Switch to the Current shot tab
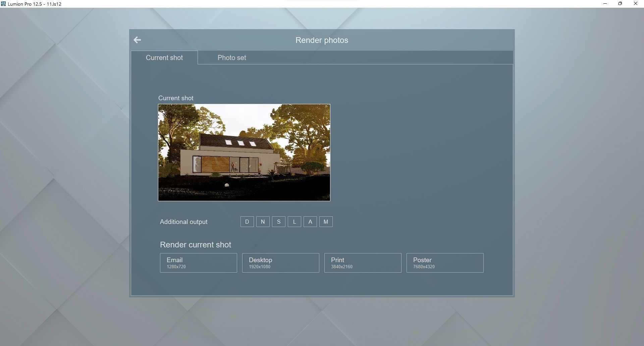This screenshot has height=346, width=644. pyautogui.click(x=164, y=58)
